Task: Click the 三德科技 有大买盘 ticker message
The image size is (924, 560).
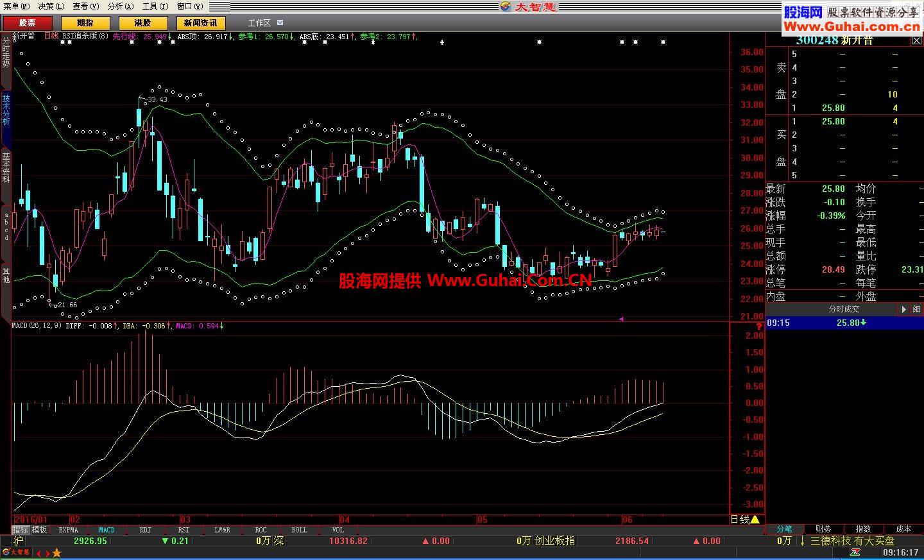Action: pos(852,541)
